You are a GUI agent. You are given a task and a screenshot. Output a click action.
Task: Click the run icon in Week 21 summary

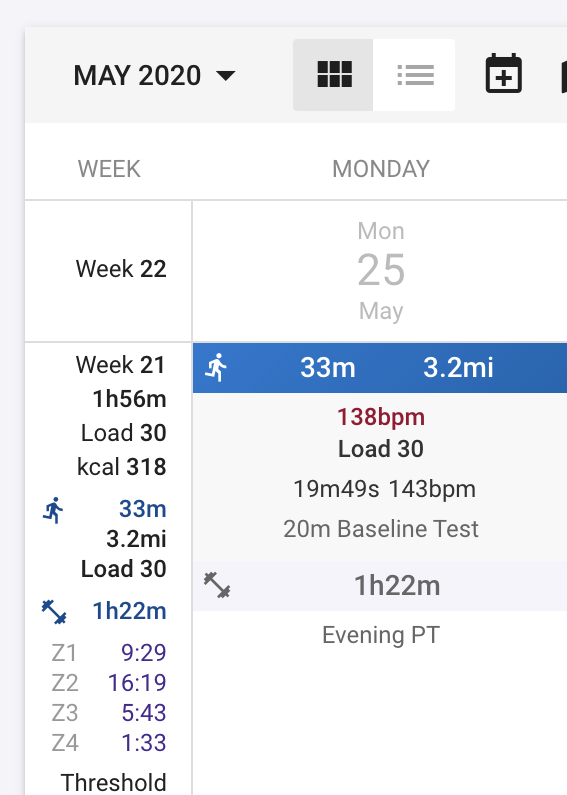pyautogui.click(x=53, y=510)
